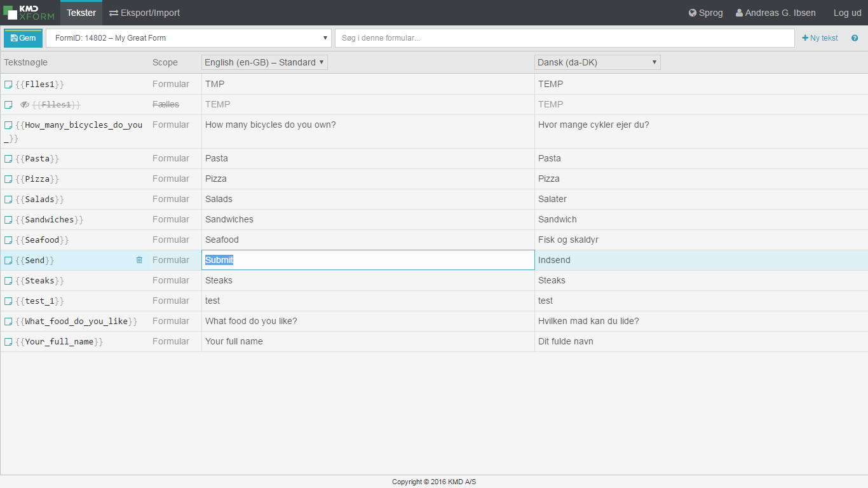This screenshot has width=868, height=488.
Task: Switch to the Tekster tab
Action: [81, 13]
